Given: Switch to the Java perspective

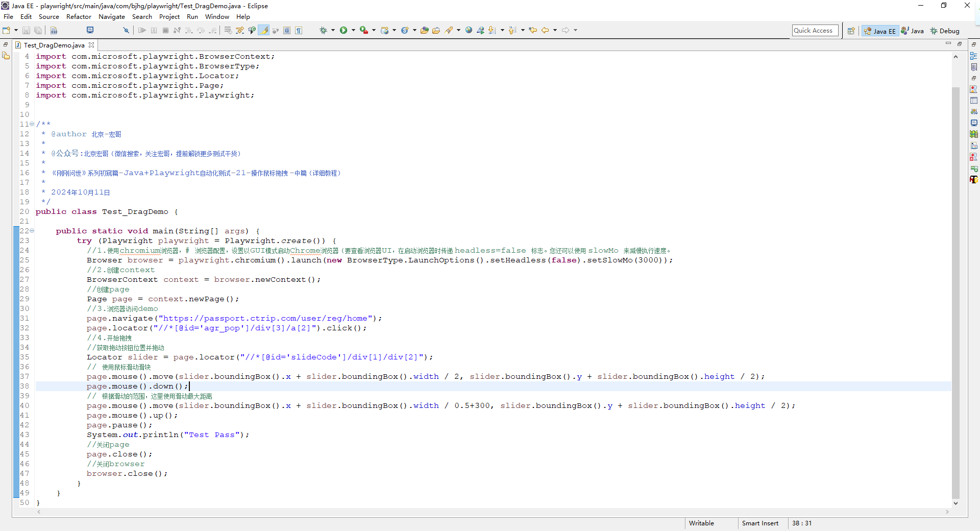Looking at the screenshot, I should coord(913,31).
